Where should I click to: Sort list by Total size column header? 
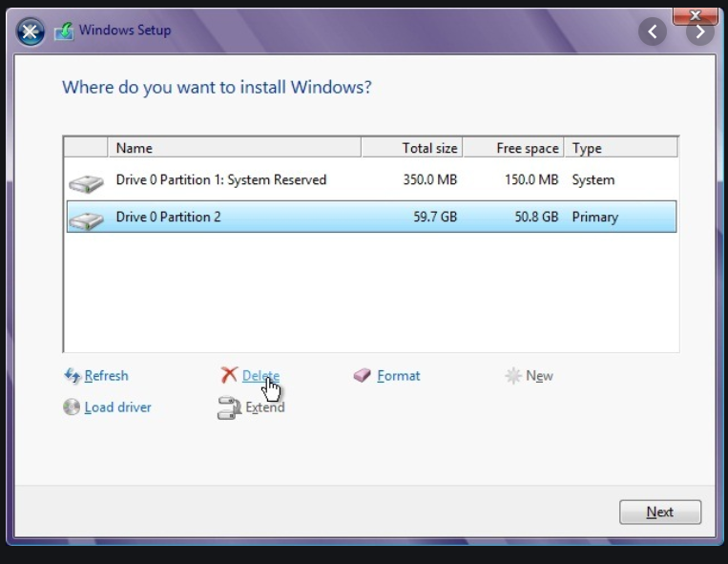pyautogui.click(x=412, y=148)
